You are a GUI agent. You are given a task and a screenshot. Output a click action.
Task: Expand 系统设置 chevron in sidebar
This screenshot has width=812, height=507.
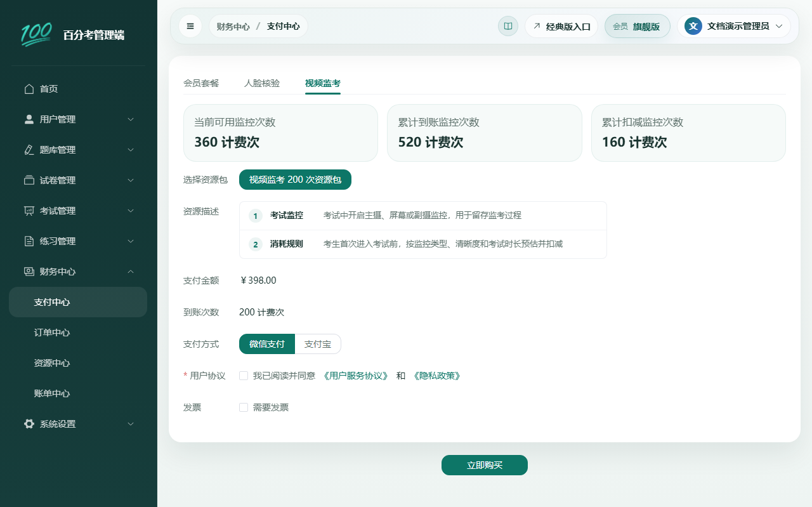131,424
